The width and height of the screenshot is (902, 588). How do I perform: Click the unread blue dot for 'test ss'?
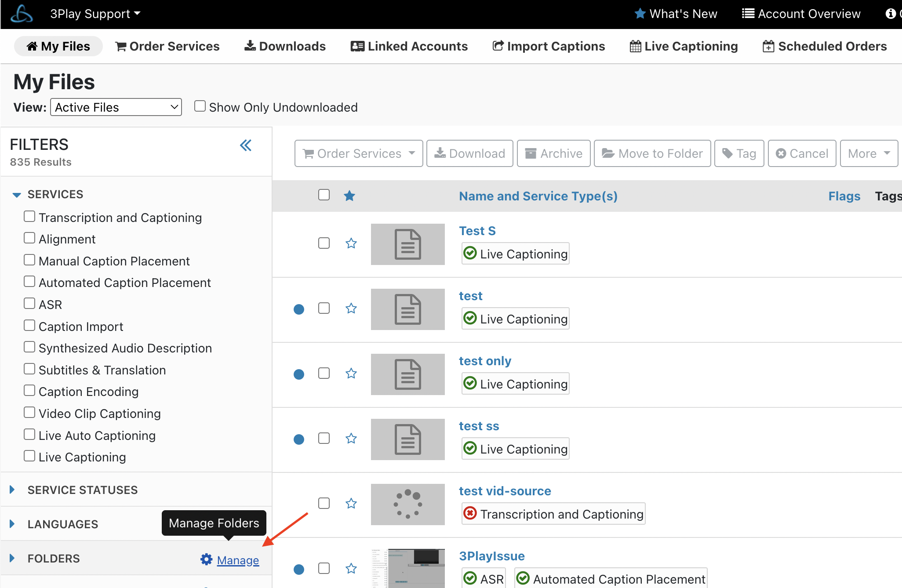coord(299,439)
